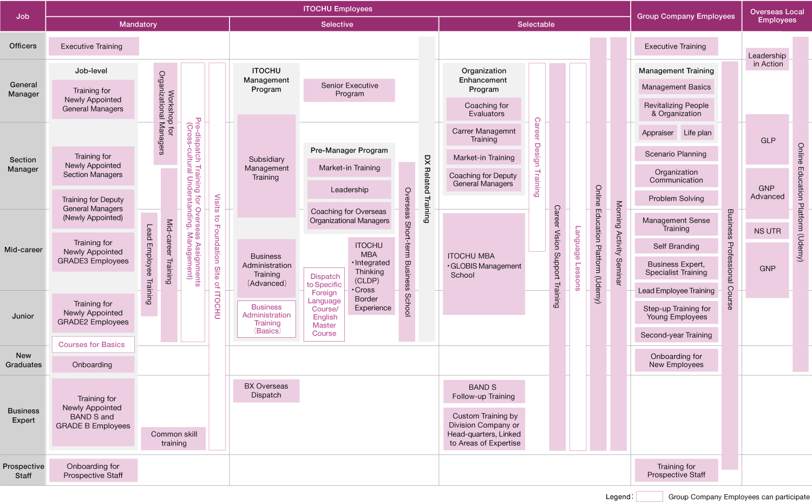Click the Courses for Basics box
The image size is (812, 504).
click(93, 345)
